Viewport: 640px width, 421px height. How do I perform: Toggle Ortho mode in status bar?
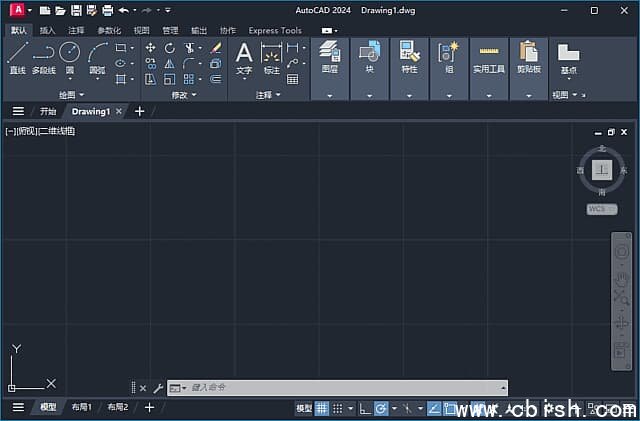click(364, 408)
